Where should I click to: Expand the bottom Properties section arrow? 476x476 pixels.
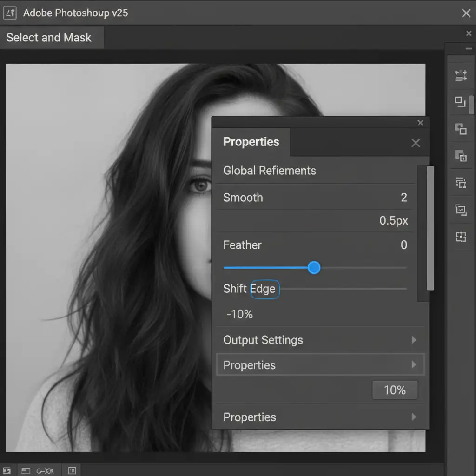pyautogui.click(x=414, y=417)
